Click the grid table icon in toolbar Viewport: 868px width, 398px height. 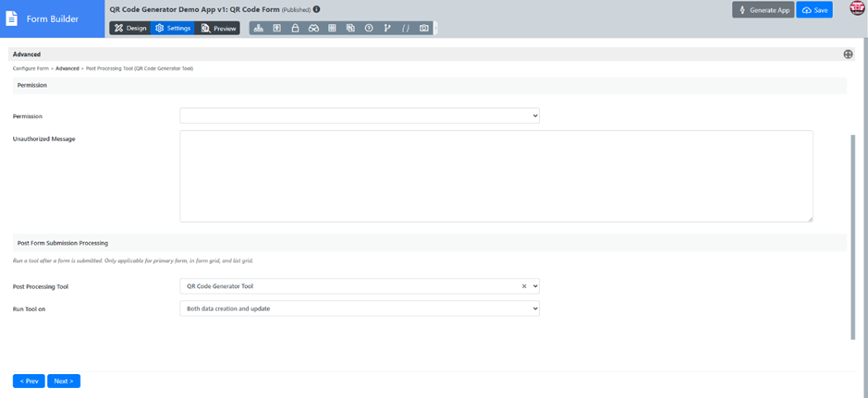pyautogui.click(x=332, y=29)
